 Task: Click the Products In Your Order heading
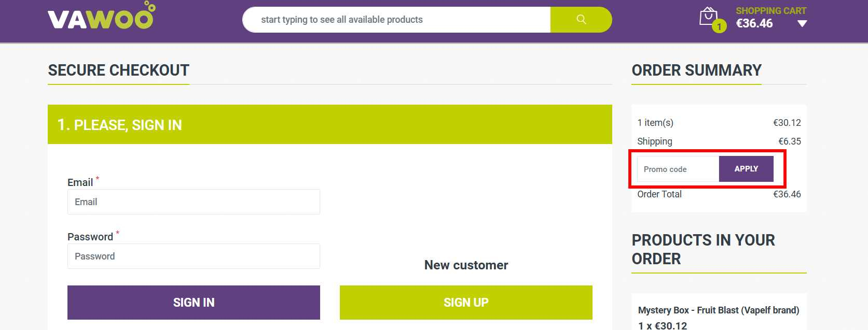click(x=703, y=249)
